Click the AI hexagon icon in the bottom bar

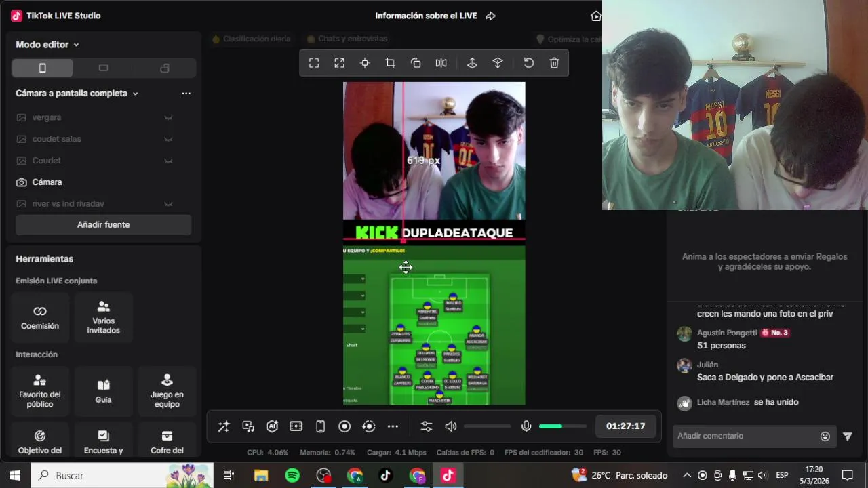click(272, 426)
